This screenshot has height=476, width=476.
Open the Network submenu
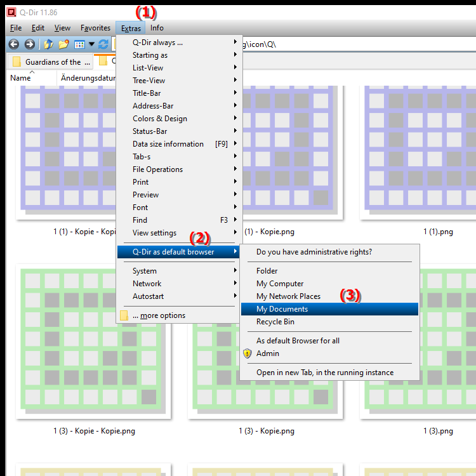click(179, 284)
